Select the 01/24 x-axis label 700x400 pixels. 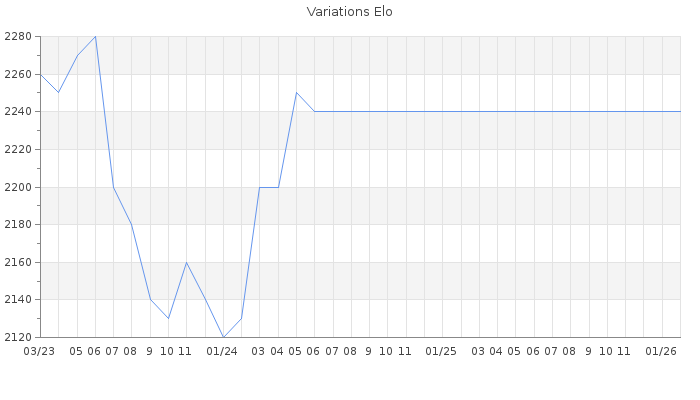[222, 351]
